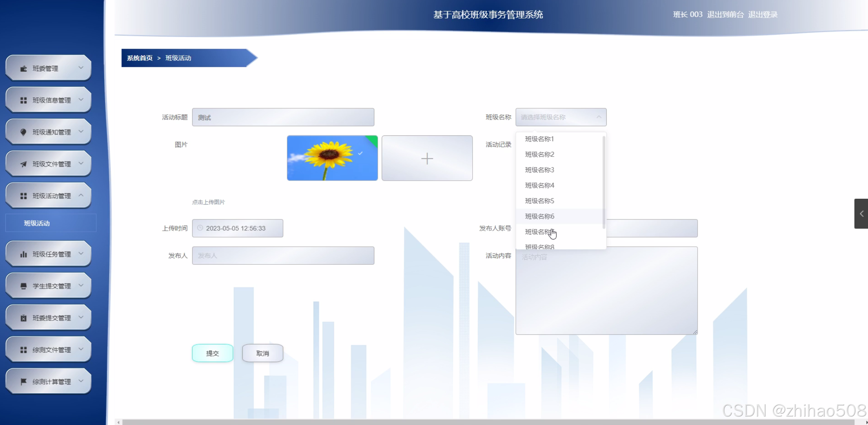
Task: Click the 班委管理 briefcase icon
Action: (23, 69)
